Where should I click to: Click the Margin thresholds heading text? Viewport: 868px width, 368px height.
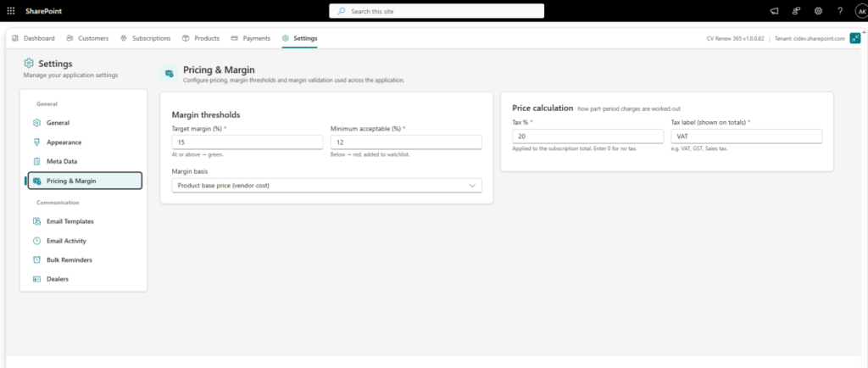tap(206, 115)
